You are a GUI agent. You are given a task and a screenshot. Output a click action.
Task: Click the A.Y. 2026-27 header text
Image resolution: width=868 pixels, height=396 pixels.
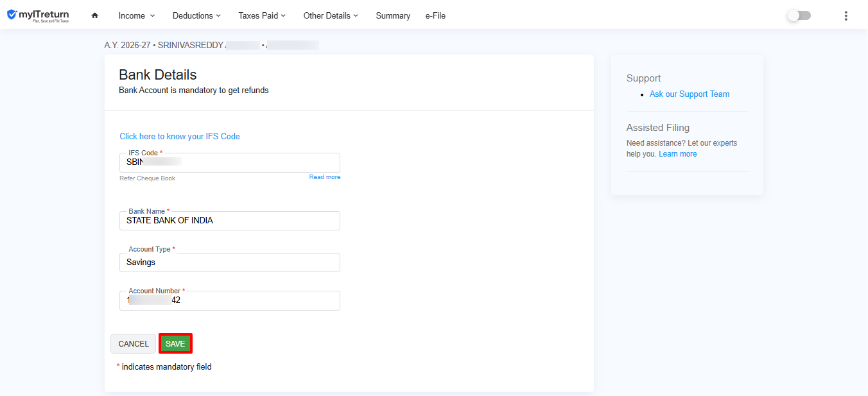click(127, 45)
